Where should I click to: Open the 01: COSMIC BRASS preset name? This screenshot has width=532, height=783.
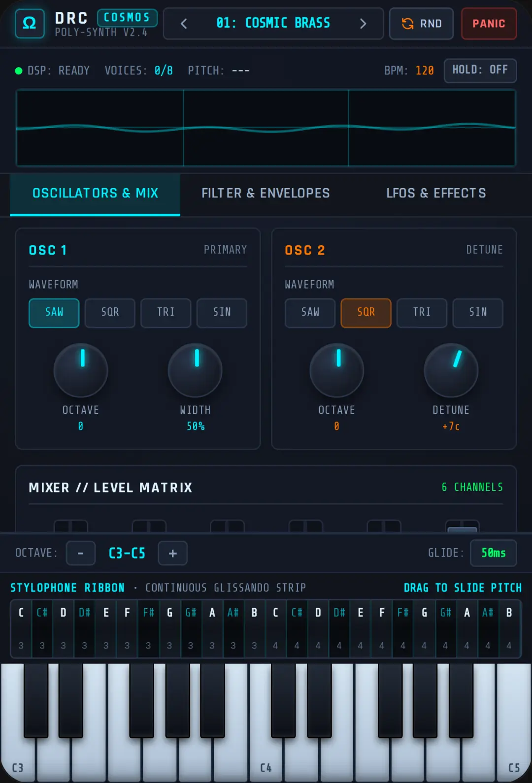click(x=273, y=23)
